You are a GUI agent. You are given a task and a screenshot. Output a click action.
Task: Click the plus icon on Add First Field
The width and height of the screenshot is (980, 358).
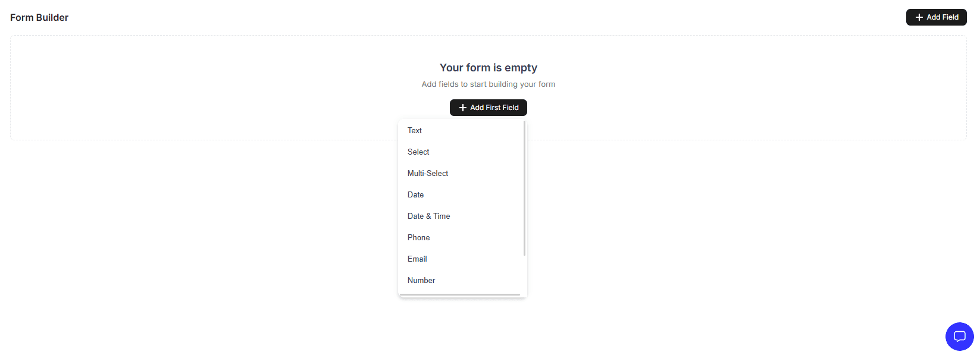tap(463, 107)
